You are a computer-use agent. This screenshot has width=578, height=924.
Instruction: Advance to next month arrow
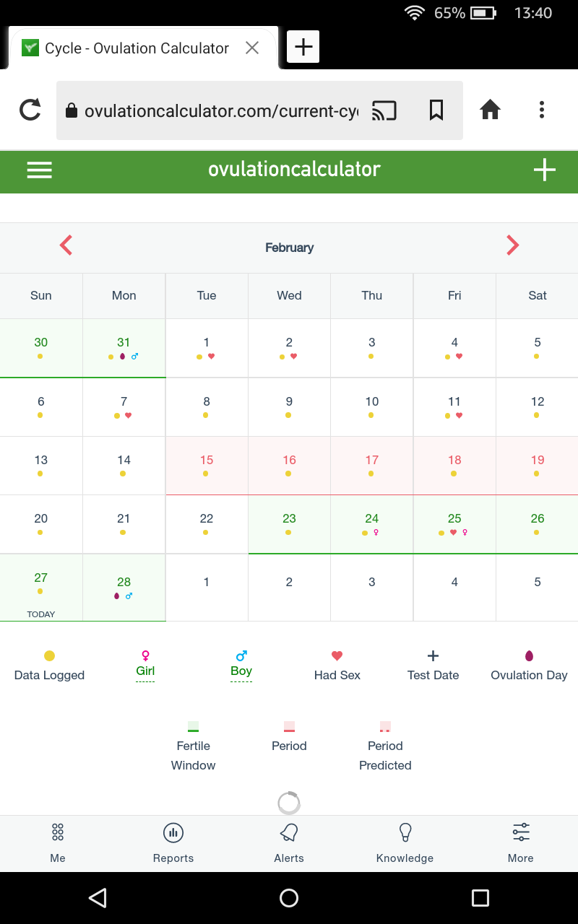pos(512,245)
